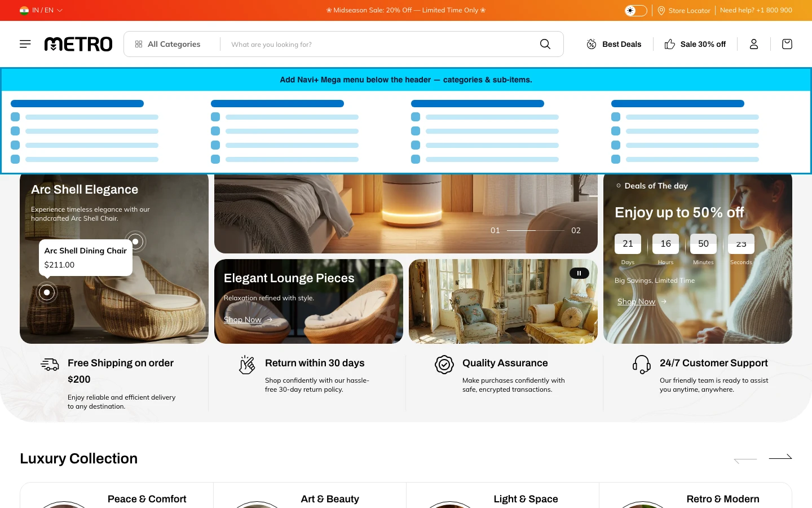Click the All Categories grid icon
Image resolution: width=812 pixels, height=508 pixels.
pos(139,44)
